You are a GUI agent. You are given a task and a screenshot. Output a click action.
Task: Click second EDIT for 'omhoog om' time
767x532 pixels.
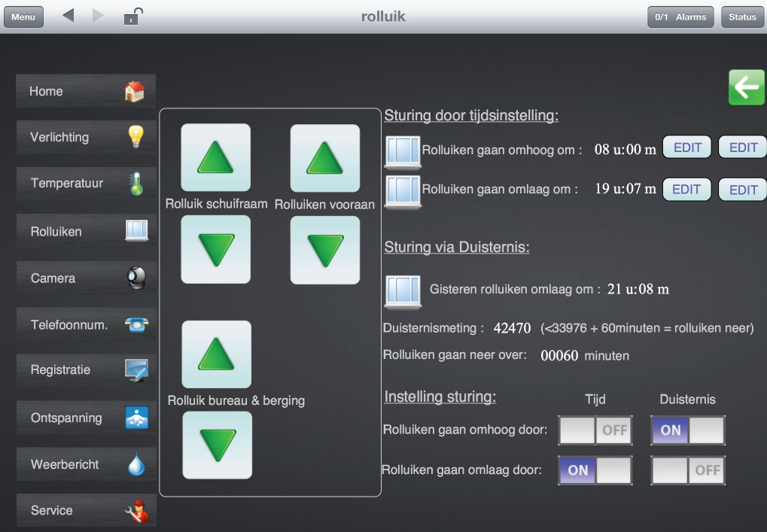(x=743, y=147)
